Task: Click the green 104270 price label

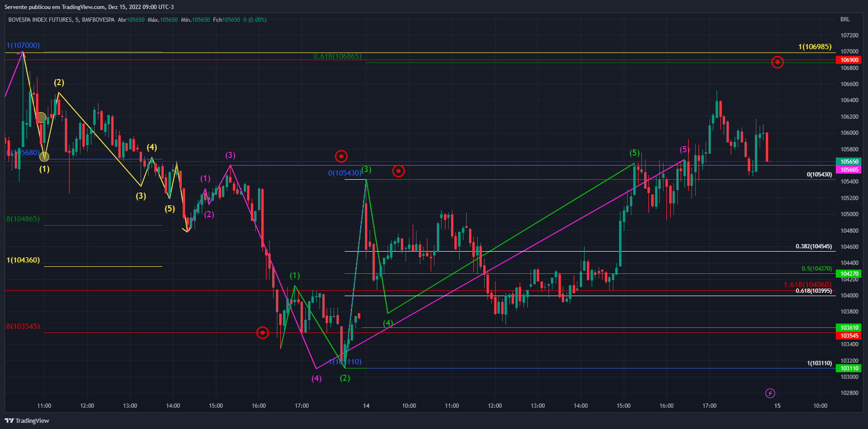Action: [x=850, y=273]
